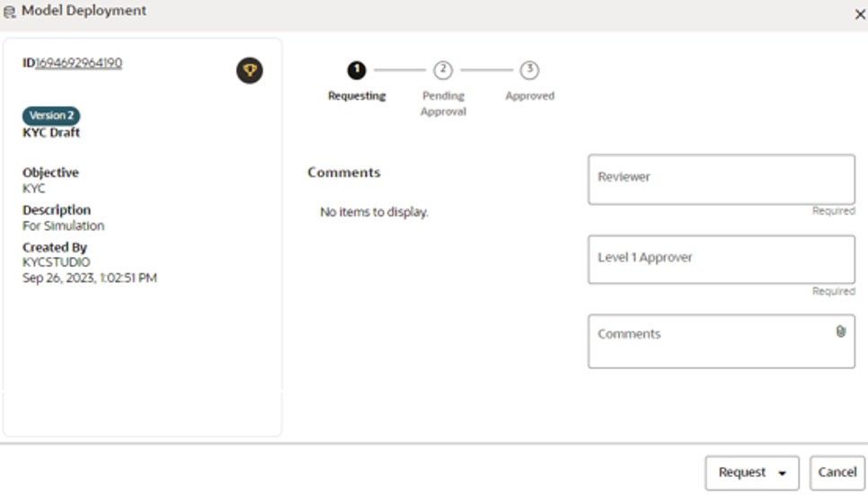Click the paperclip attachment icon in Comments
This screenshot has width=868, height=495.
pos(840,331)
